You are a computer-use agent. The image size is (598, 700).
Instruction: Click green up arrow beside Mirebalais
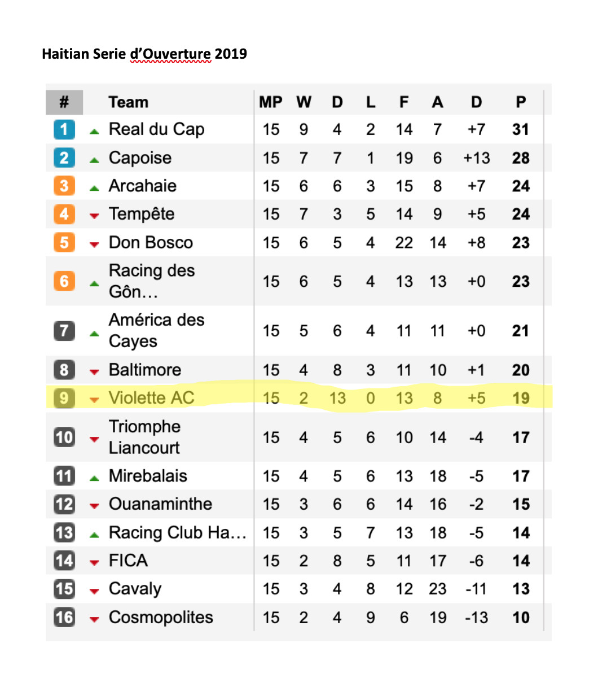pos(94,478)
